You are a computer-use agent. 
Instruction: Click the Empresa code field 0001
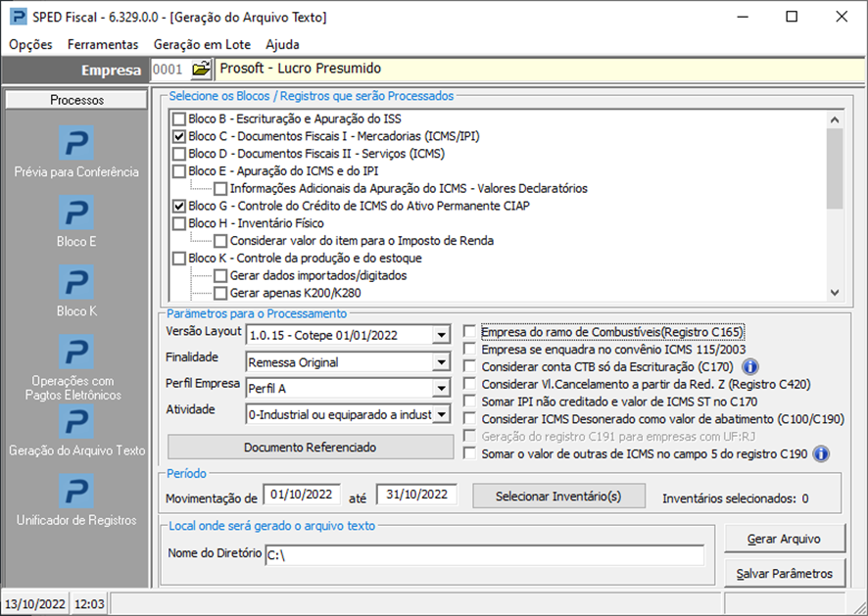pos(169,70)
